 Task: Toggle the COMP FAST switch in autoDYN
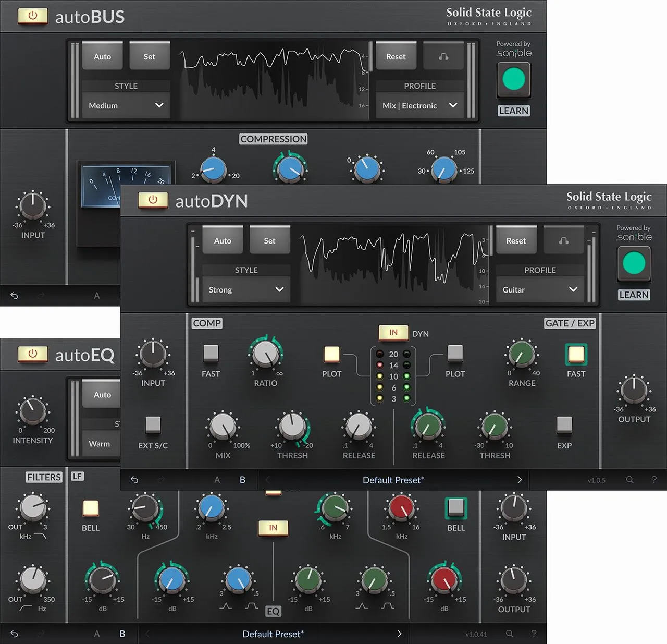tap(211, 353)
